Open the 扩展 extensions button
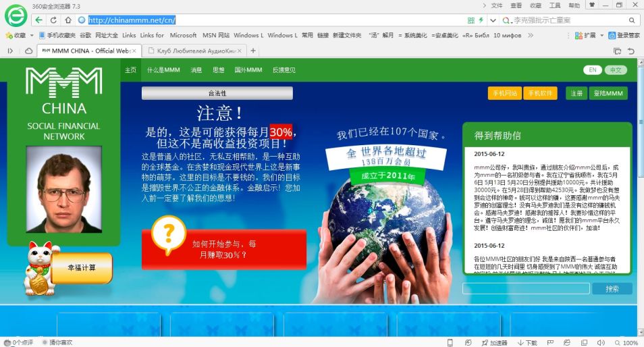Image resolution: width=644 pixels, height=347 pixels. [x=585, y=35]
